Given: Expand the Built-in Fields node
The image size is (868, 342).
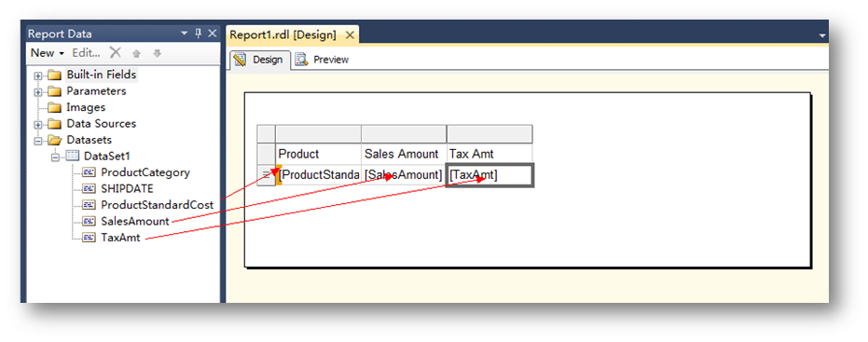Looking at the screenshot, I should (37, 75).
